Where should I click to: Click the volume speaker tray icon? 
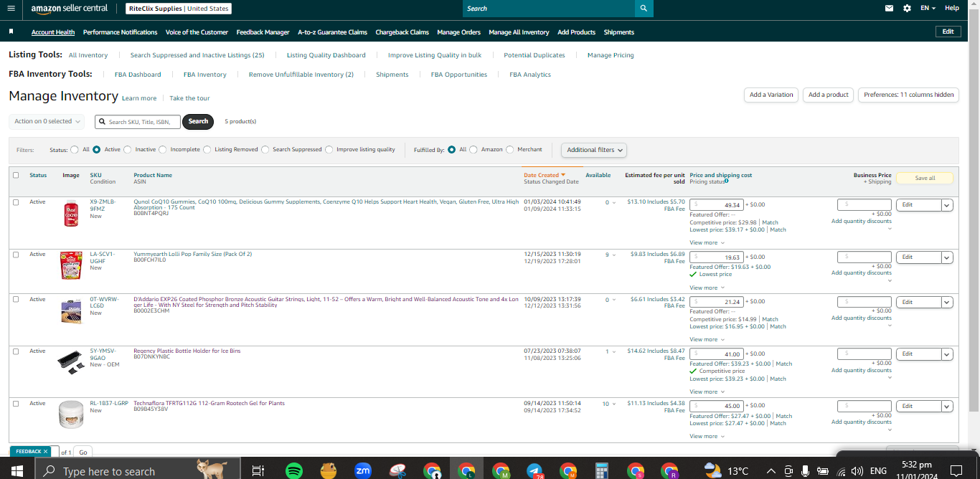(857, 471)
